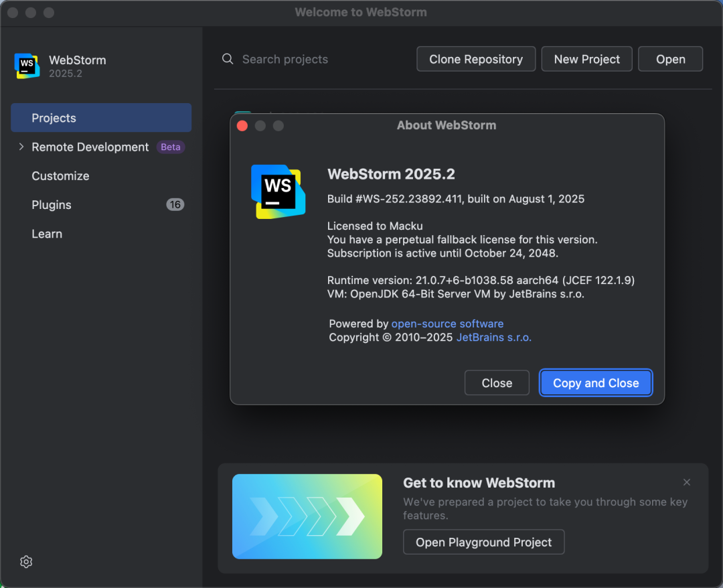This screenshot has width=723, height=588.
Task: Click the search magnifier icon
Action: 228,59
